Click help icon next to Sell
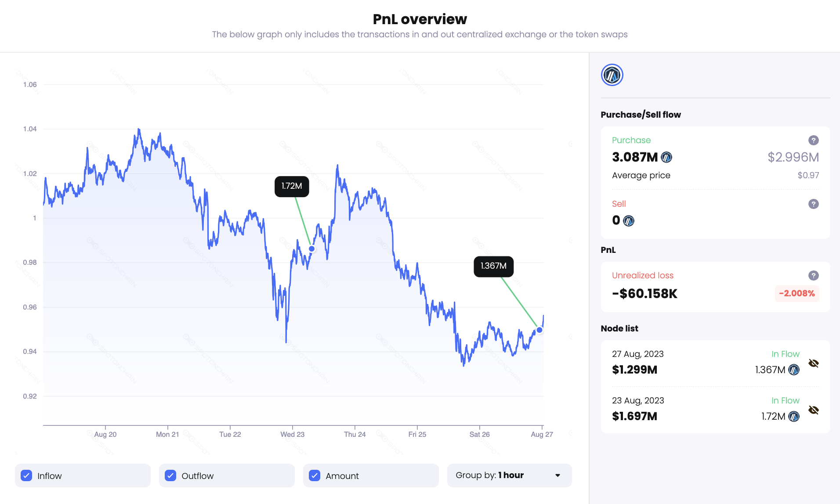This screenshot has height=504, width=840. click(813, 204)
